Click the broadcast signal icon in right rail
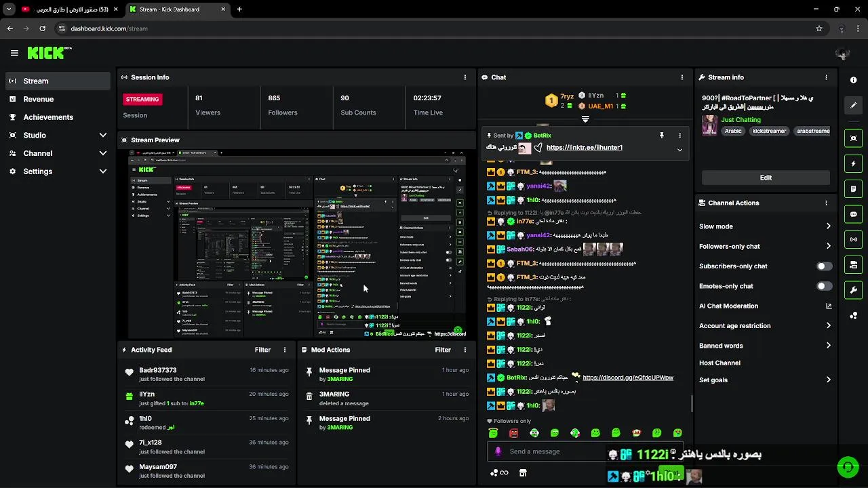Viewport: 868px width, 488px height. 853,239
